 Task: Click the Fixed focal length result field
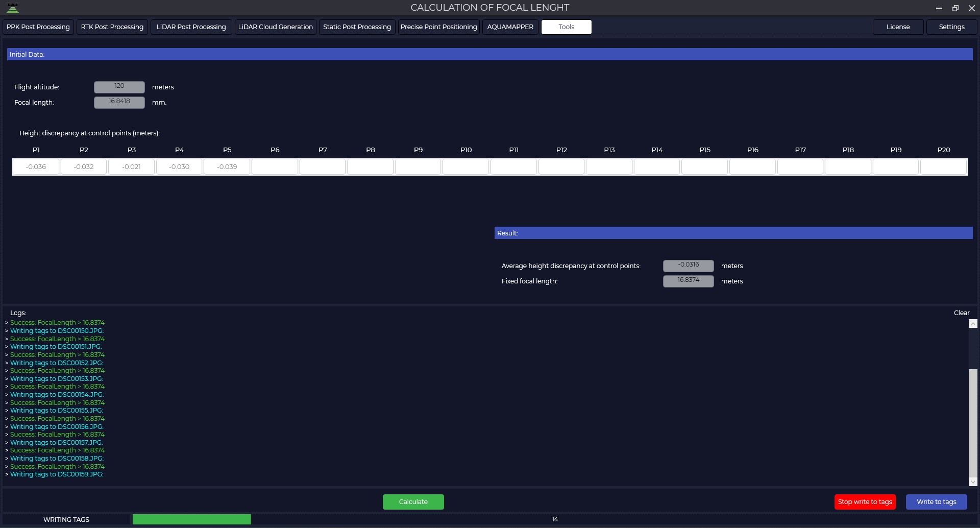[689, 281]
